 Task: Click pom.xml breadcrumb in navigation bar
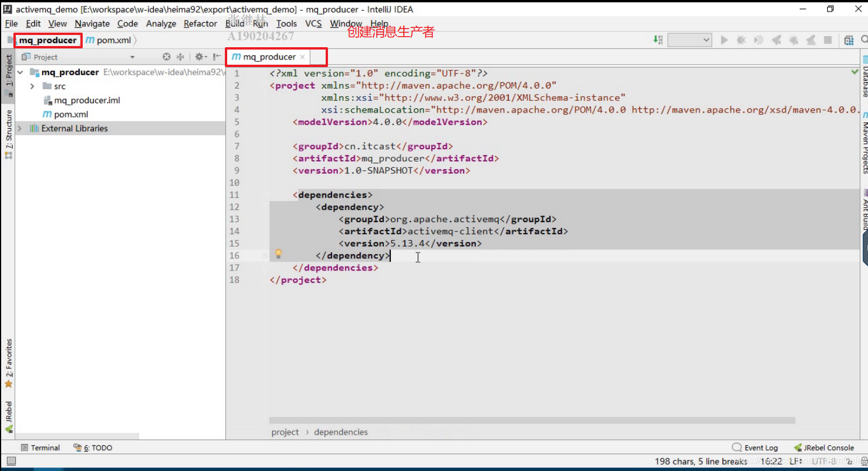point(108,40)
